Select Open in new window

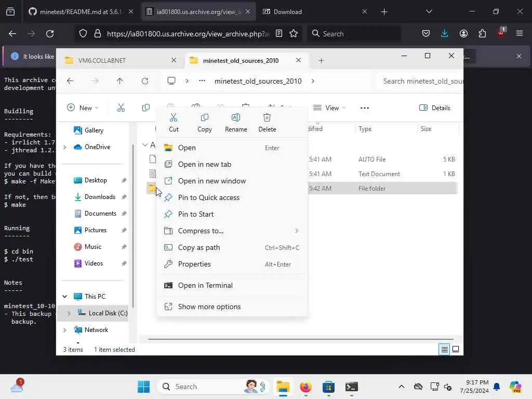232,181
